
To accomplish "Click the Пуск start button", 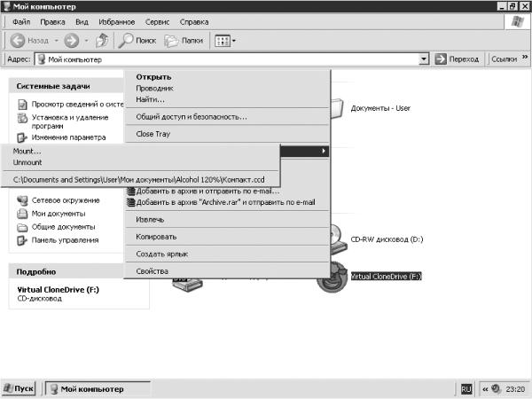I will [x=19, y=388].
